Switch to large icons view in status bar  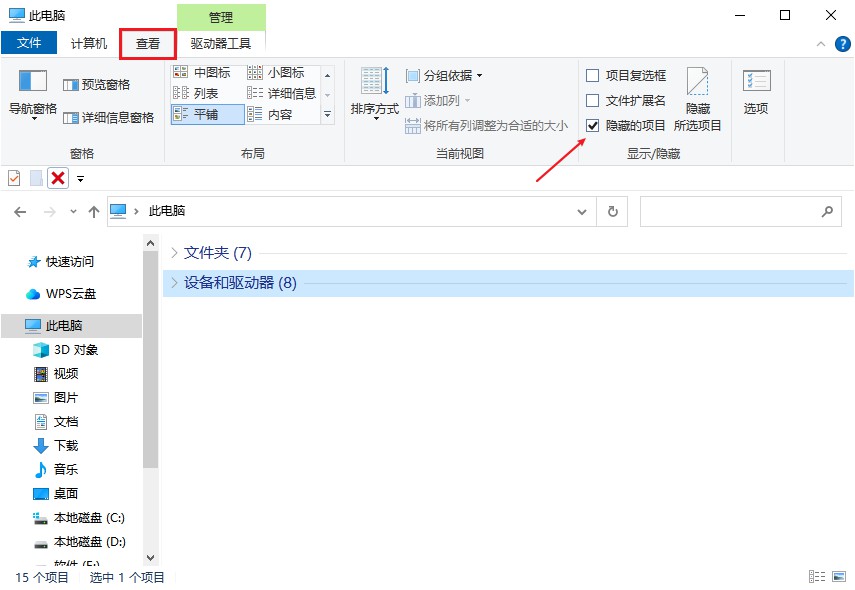pyautogui.click(x=839, y=576)
